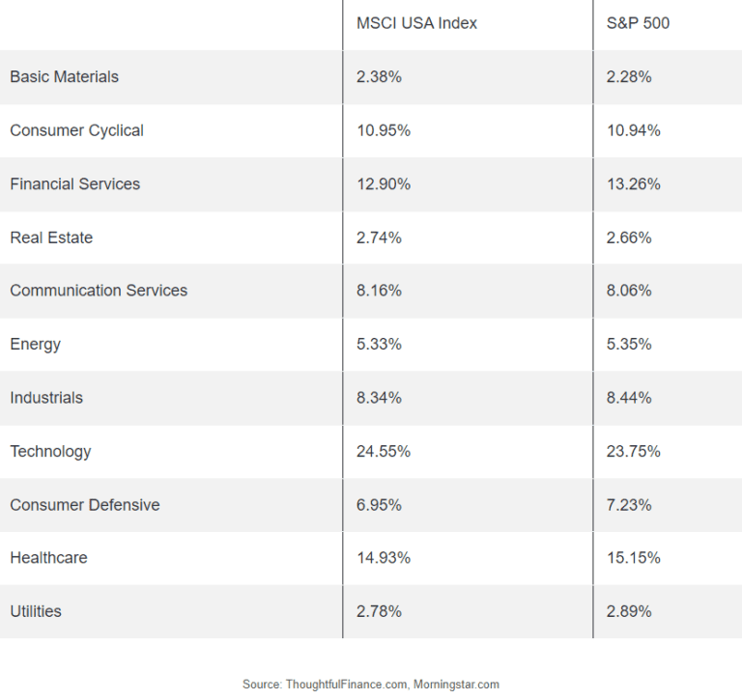Select the Industrials row label
Image resolution: width=742 pixels, height=700 pixels.
[x=46, y=398]
